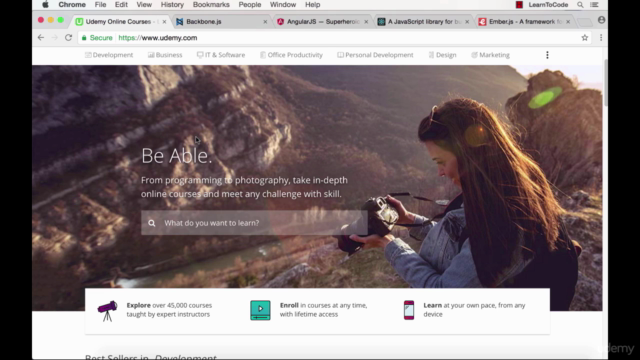Open the Edit menu
The width and height of the screenshot is (640, 360).
coord(121,4)
